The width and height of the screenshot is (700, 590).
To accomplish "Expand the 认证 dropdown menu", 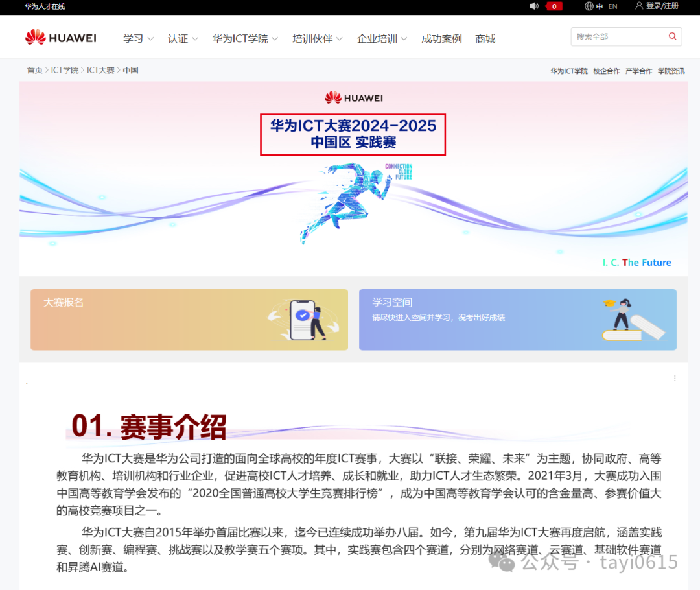I will 183,39.
